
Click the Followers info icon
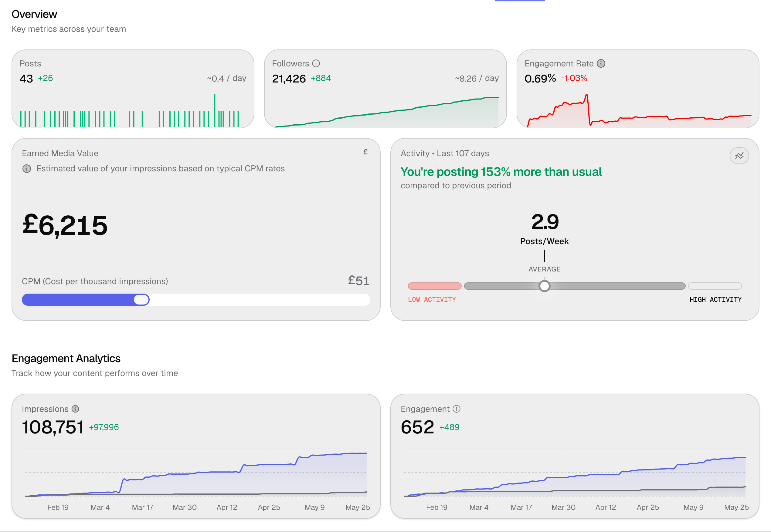[x=316, y=63]
